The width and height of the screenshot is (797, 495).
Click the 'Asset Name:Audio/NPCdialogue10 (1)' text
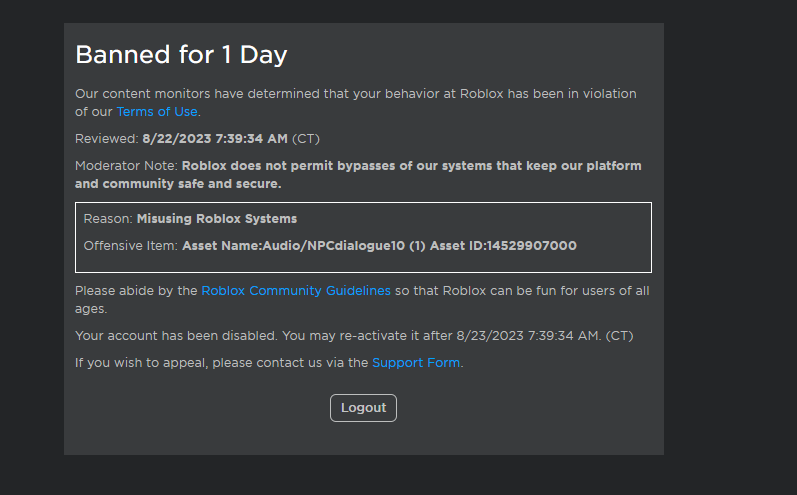[x=303, y=246]
